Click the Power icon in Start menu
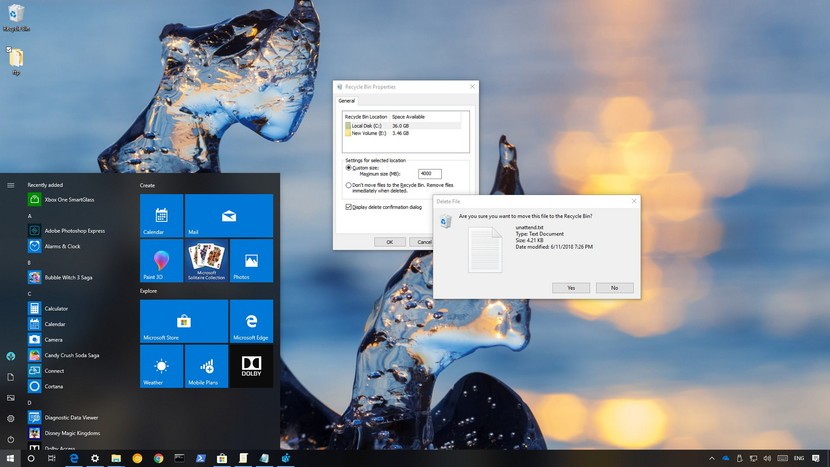The width and height of the screenshot is (830, 467). point(11,439)
